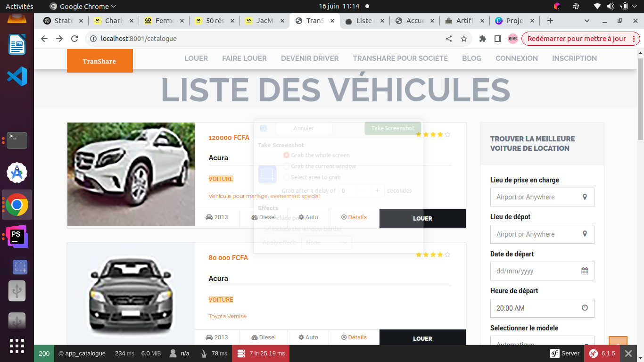Open the FAIRE LOUER menu item
This screenshot has width=644, height=362.
pyautogui.click(x=244, y=58)
